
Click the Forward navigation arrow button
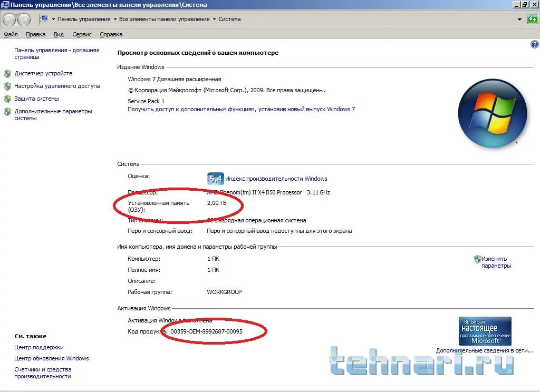(x=24, y=19)
